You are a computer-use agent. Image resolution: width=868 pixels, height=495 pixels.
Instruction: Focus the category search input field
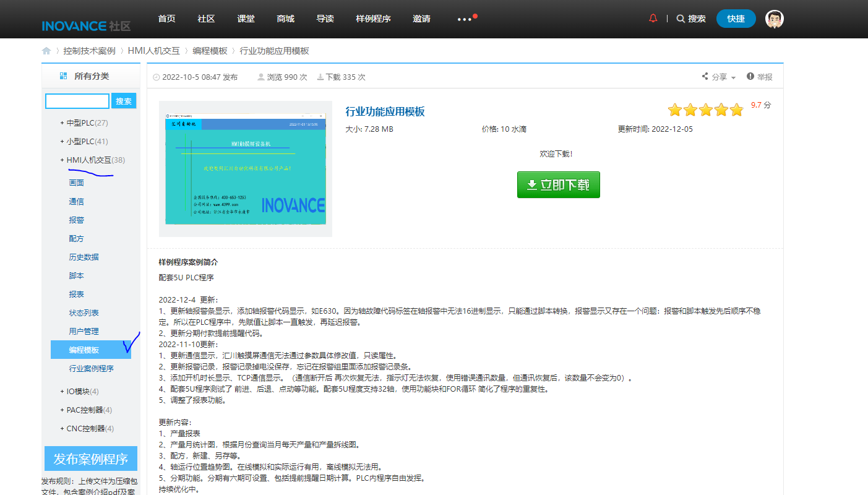pos(77,101)
